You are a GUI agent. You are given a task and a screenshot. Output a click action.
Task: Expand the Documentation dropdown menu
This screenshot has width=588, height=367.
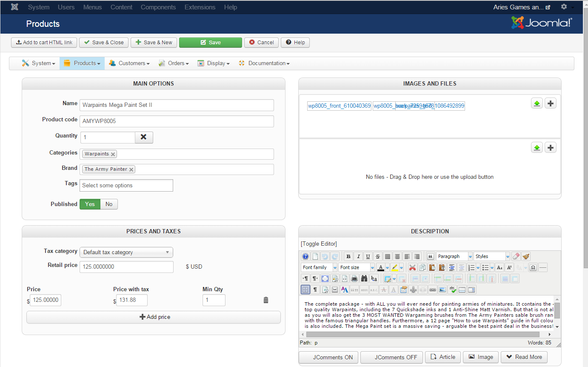(x=264, y=63)
